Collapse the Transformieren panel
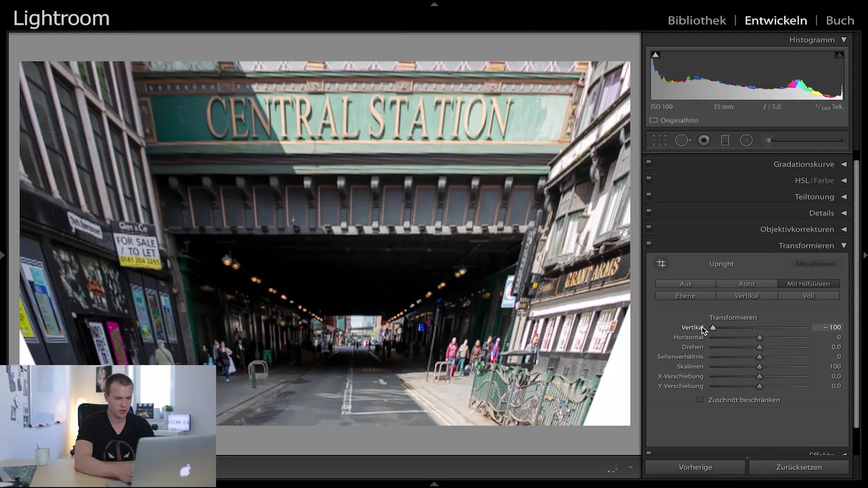The height and width of the screenshot is (488, 868). [844, 245]
